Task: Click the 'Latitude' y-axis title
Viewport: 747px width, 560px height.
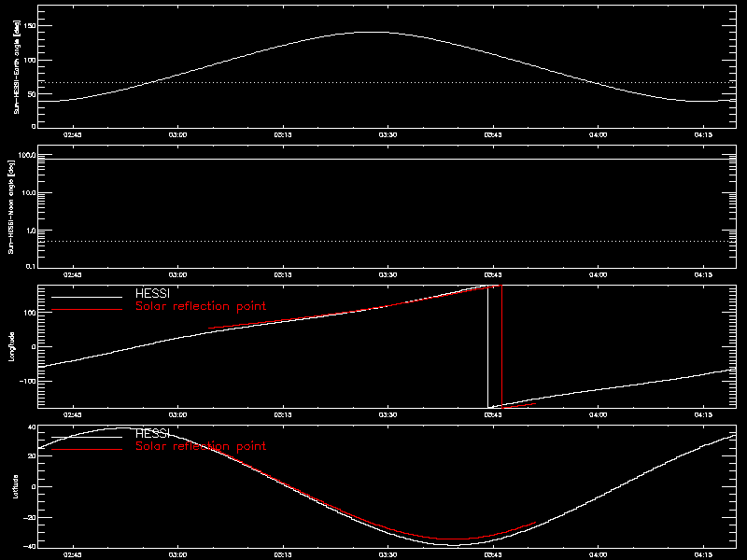Action: click(16, 486)
